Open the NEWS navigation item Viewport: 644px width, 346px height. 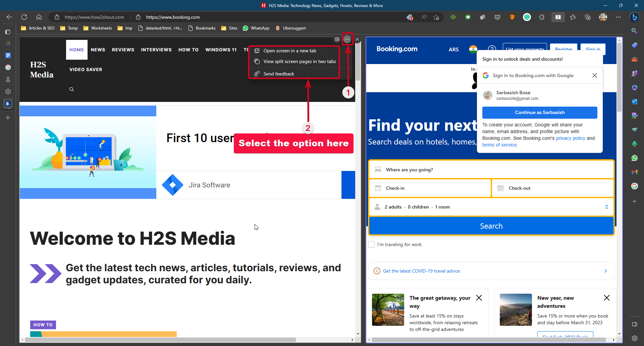[x=98, y=50]
